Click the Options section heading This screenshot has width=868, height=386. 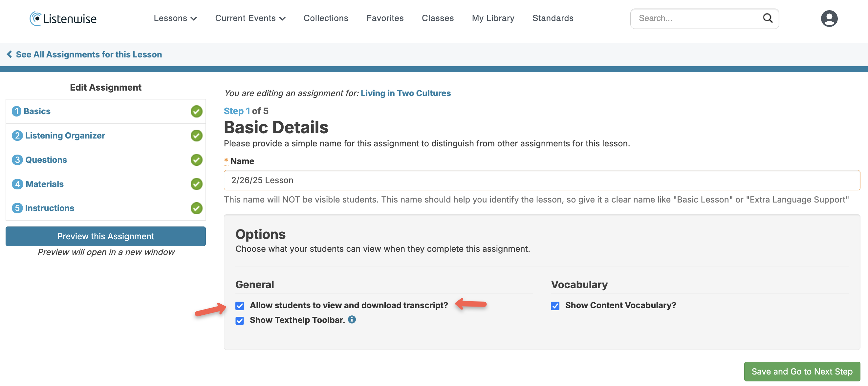260,234
